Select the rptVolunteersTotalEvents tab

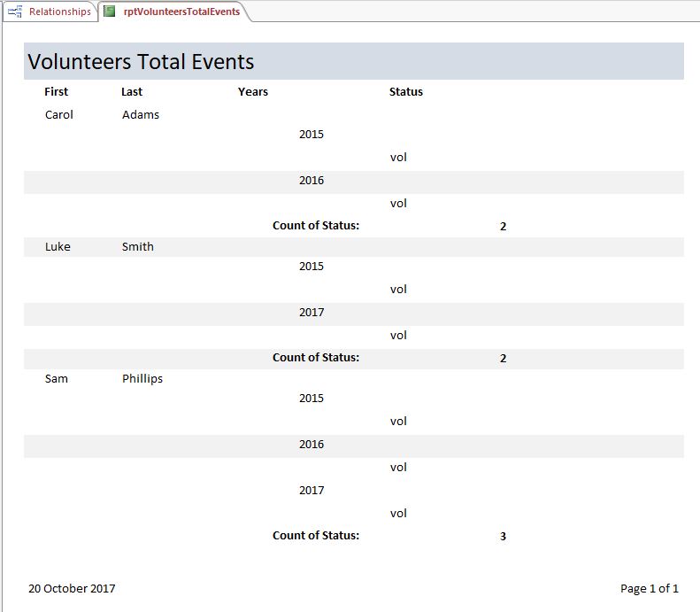(x=181, y=12)
